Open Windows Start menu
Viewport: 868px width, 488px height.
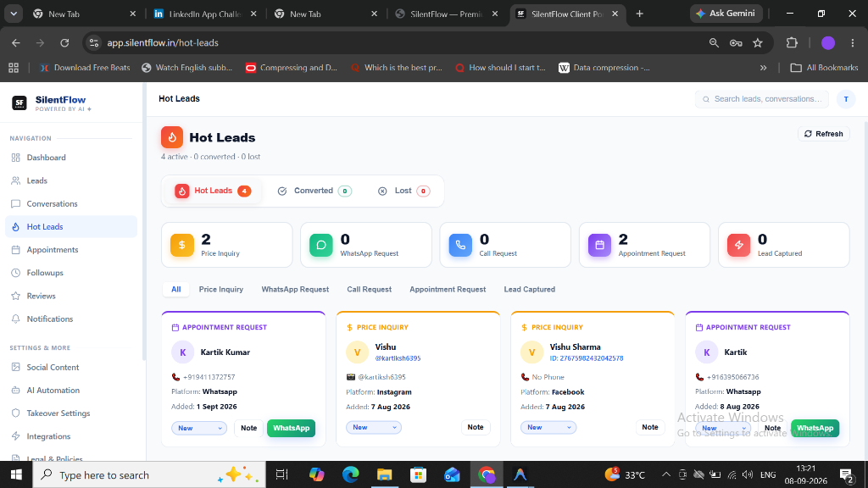[x=17, y=474]
